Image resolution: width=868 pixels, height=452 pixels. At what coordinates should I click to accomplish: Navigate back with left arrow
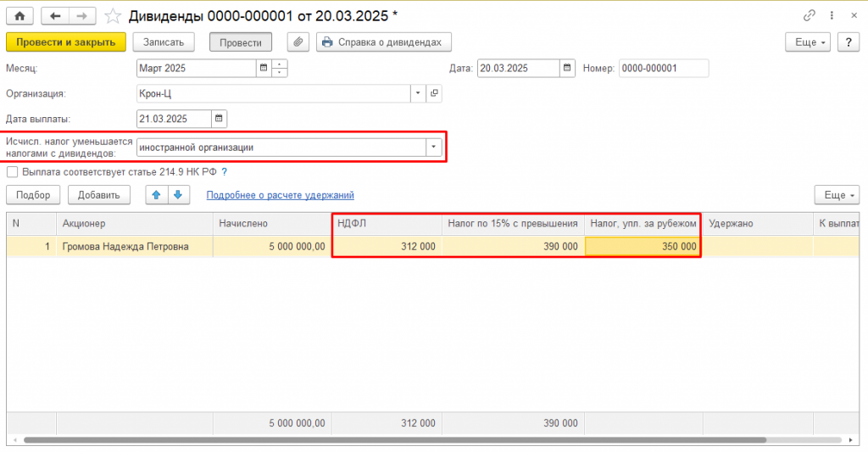[55, 16]
